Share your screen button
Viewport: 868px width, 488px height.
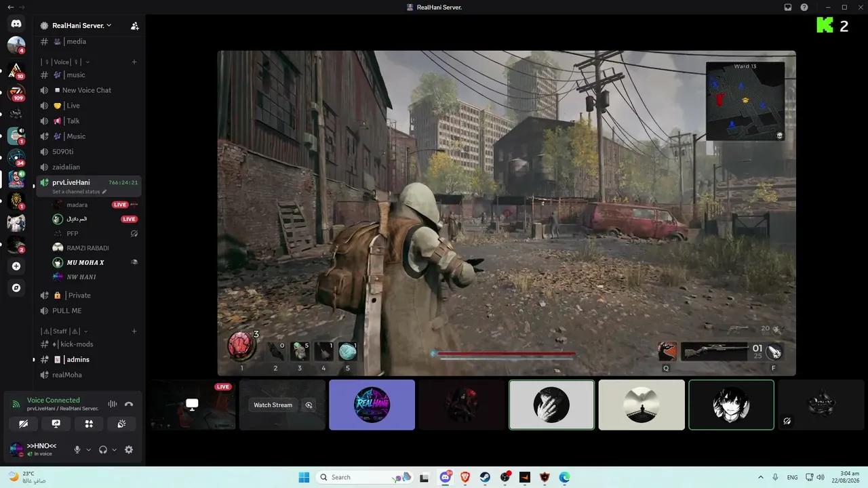click(x=56, y=424)
